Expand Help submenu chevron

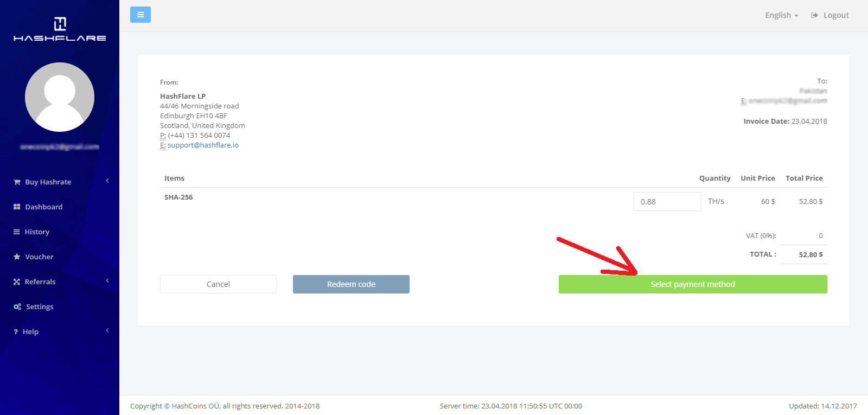click(x=107, y=330)
